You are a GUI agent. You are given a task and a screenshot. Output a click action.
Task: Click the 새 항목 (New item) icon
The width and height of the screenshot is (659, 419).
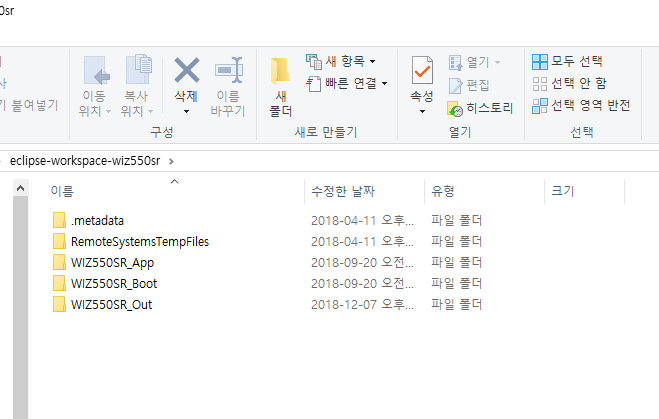point(314,61)
